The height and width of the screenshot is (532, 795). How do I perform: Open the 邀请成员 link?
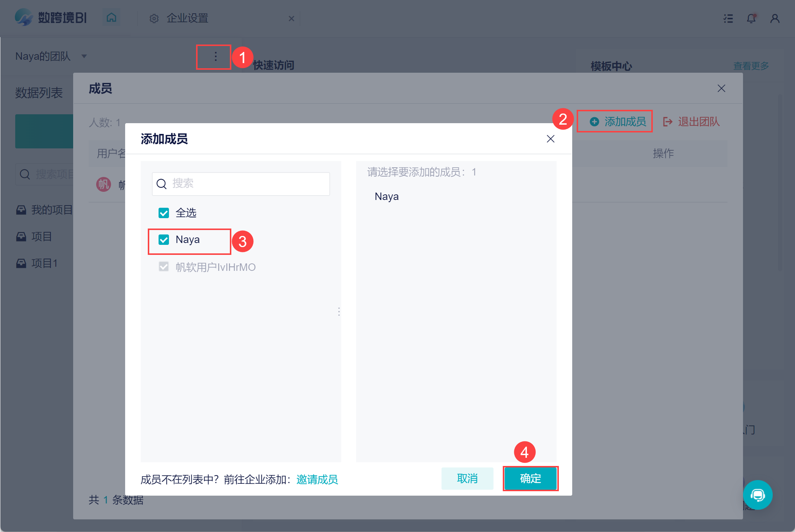317,479
